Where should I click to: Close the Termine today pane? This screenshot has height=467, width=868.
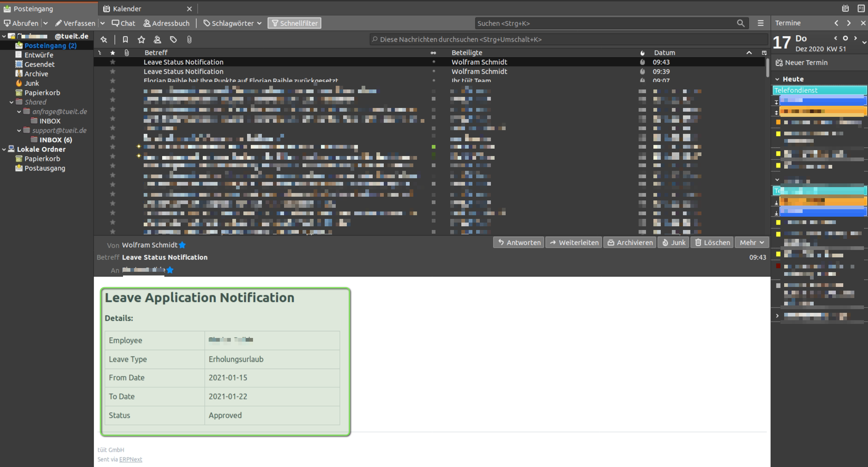click(863, 23)
